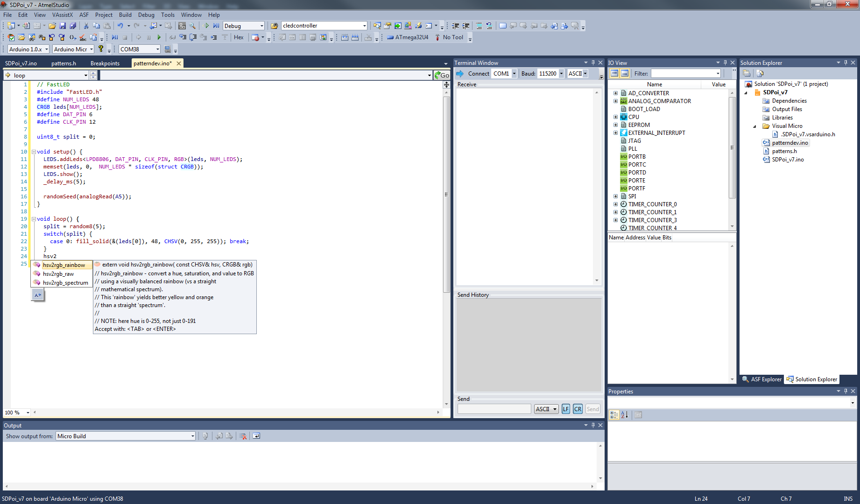Select hsv2rgb_spectrum from autocomplete list

pos(65,283)
